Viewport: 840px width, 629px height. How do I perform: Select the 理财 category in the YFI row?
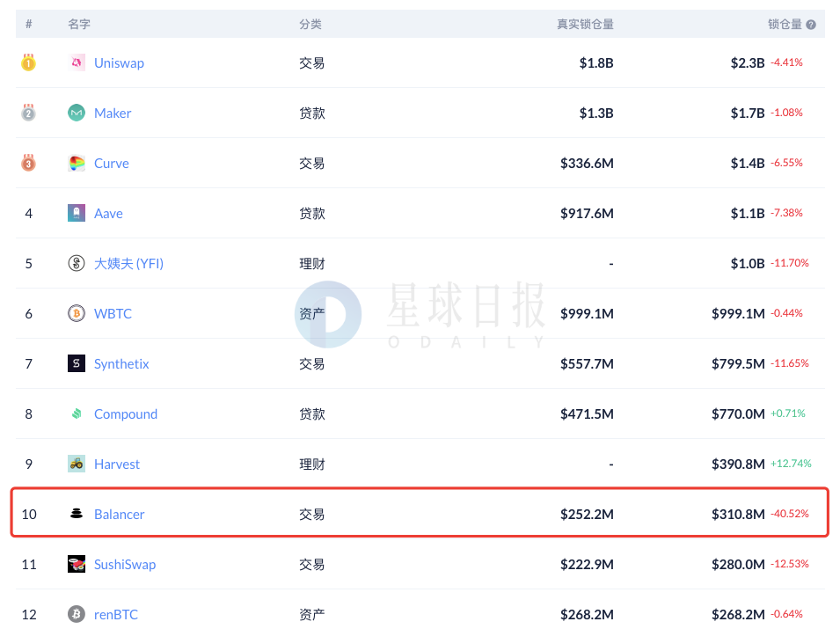[x=311, y=264]
